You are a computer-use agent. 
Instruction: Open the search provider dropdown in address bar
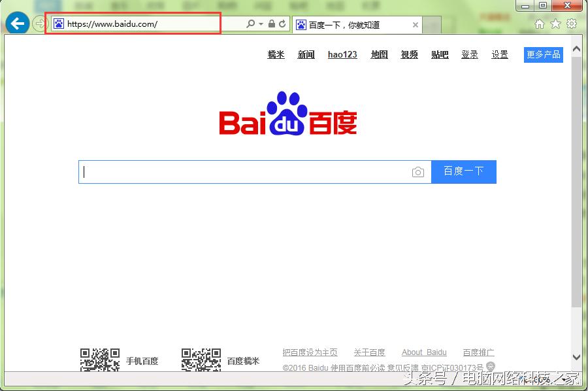point(259,23)
